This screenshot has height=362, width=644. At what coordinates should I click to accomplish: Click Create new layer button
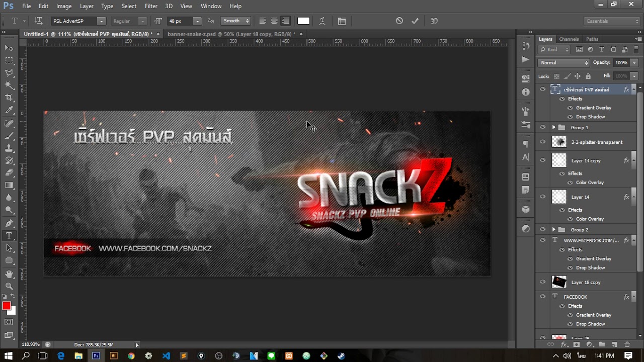pyautogui.click(x=614, y=344)
